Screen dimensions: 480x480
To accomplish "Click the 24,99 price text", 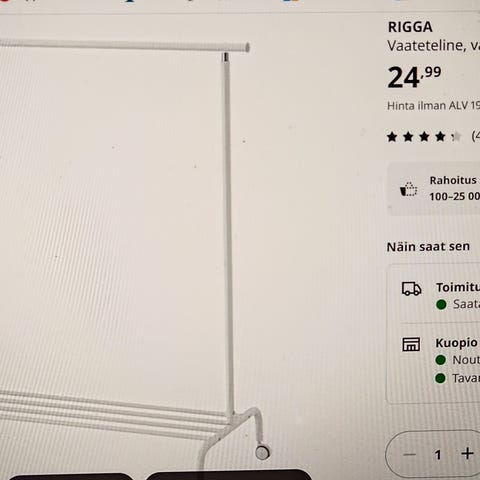I will coord(414,77).
